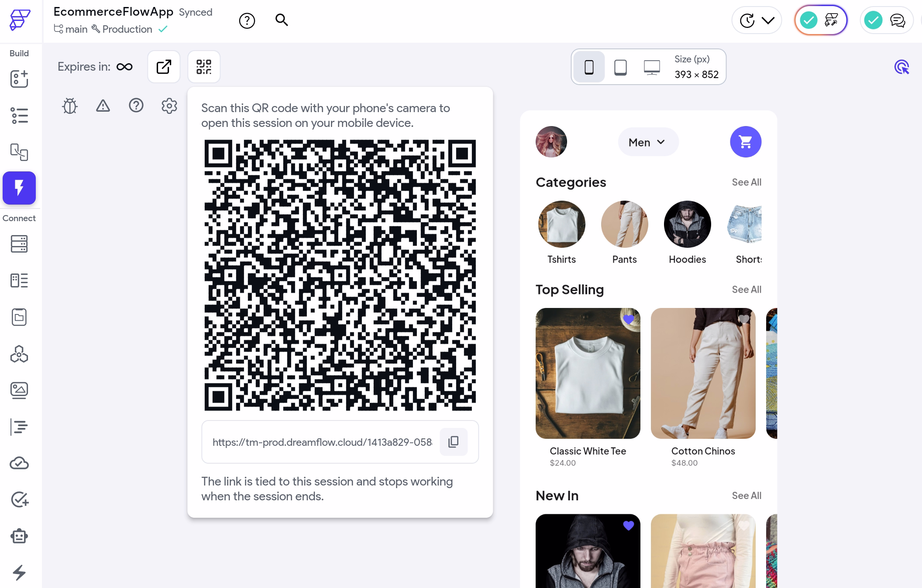Open See All for Categories
The height and width of the screenshot is (588, 922).
tap(747, 182)
